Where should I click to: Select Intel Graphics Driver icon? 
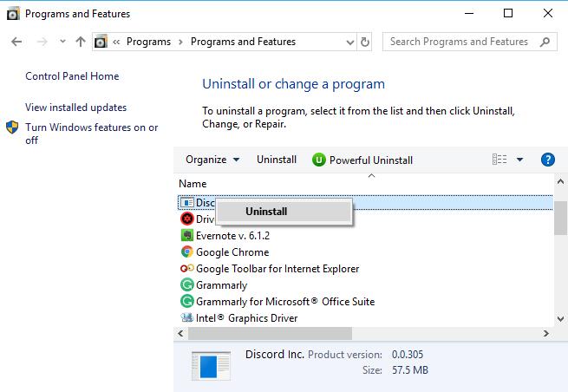(x=187, y=317)
